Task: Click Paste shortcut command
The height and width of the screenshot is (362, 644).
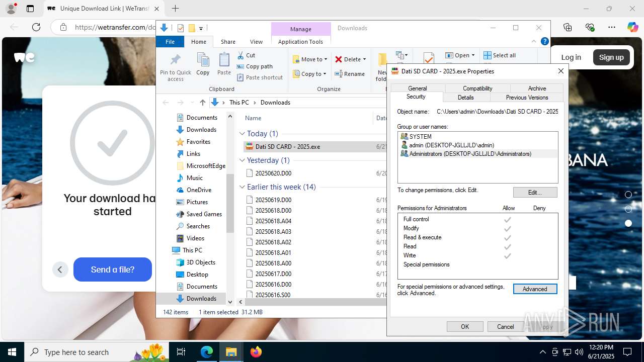Action: (x=260, y=77)
